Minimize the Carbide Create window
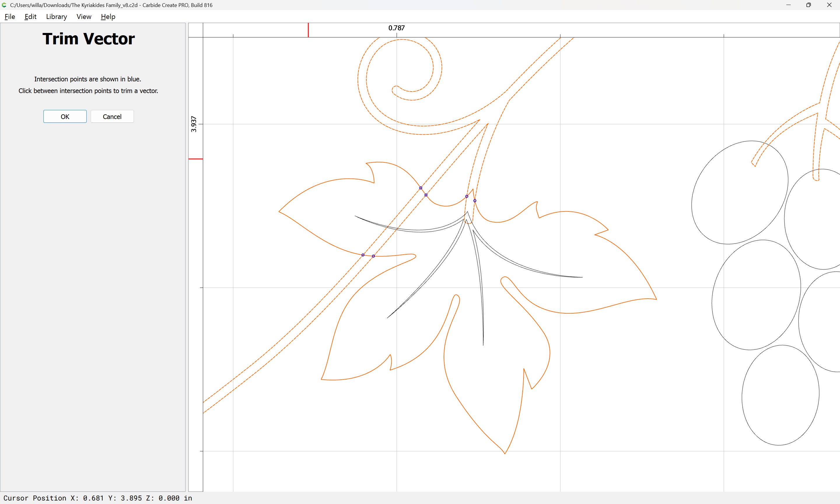 pyautogui.click(x=788, y=5)
